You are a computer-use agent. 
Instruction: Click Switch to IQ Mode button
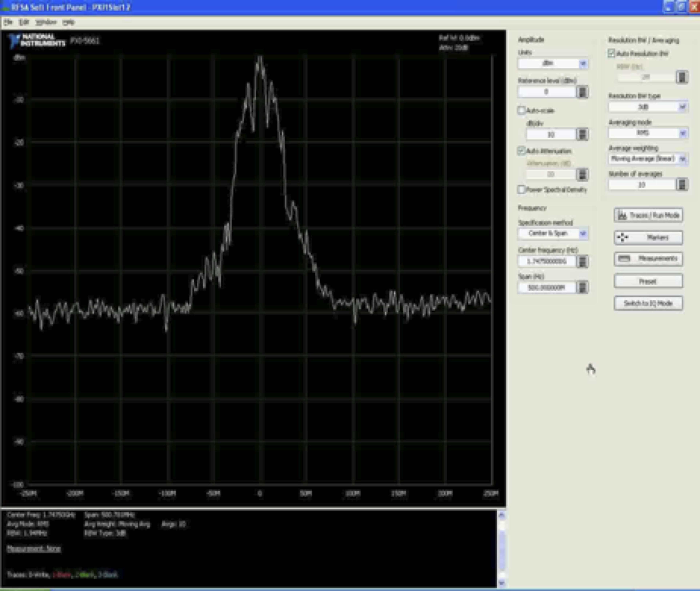click(x=648, y=303)
